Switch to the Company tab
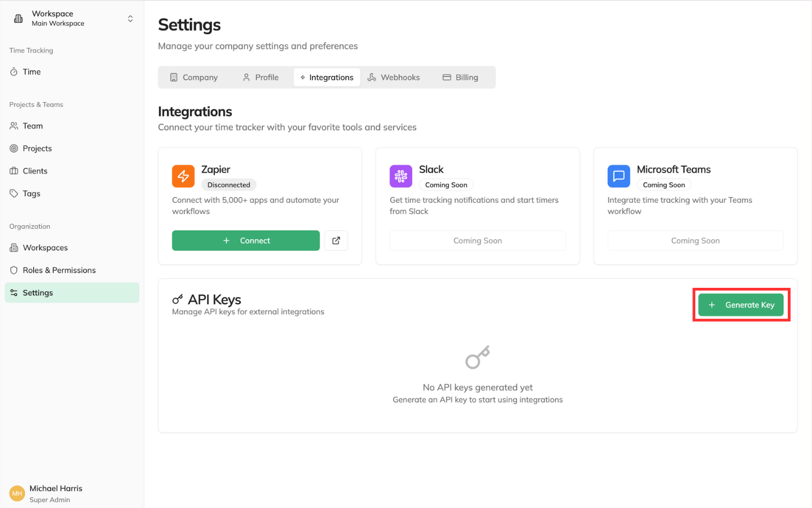The width and height of the screenshot is (812, 508). click(194, 77)
